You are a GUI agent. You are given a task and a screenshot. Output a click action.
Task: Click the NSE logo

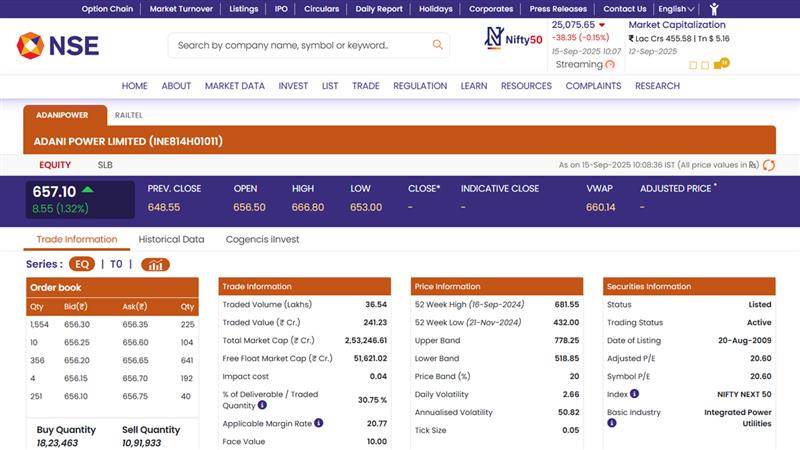[x=57, y=45]
